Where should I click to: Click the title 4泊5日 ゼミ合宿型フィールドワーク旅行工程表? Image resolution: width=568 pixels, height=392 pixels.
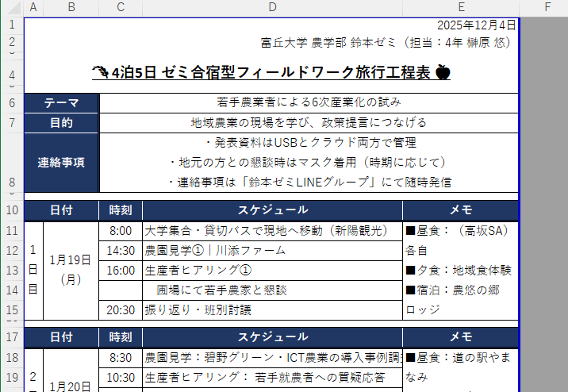[271, 72]
